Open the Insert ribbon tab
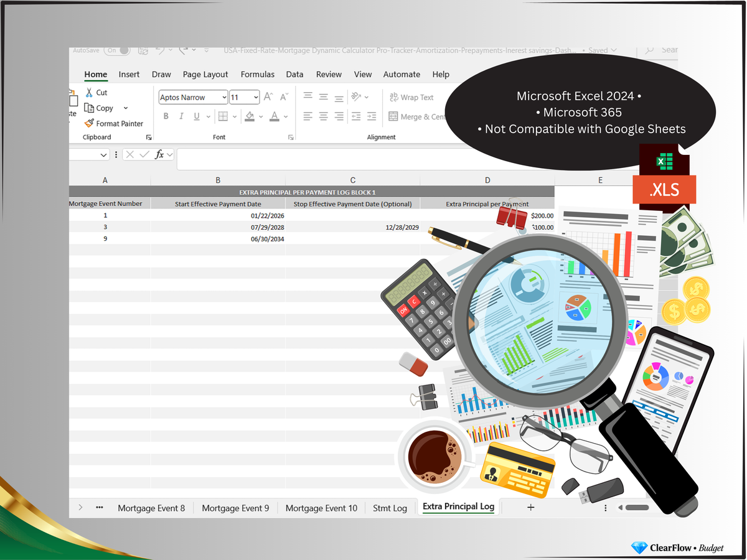The width and height of the screenshot is (747, 560). tap(129, 74)
